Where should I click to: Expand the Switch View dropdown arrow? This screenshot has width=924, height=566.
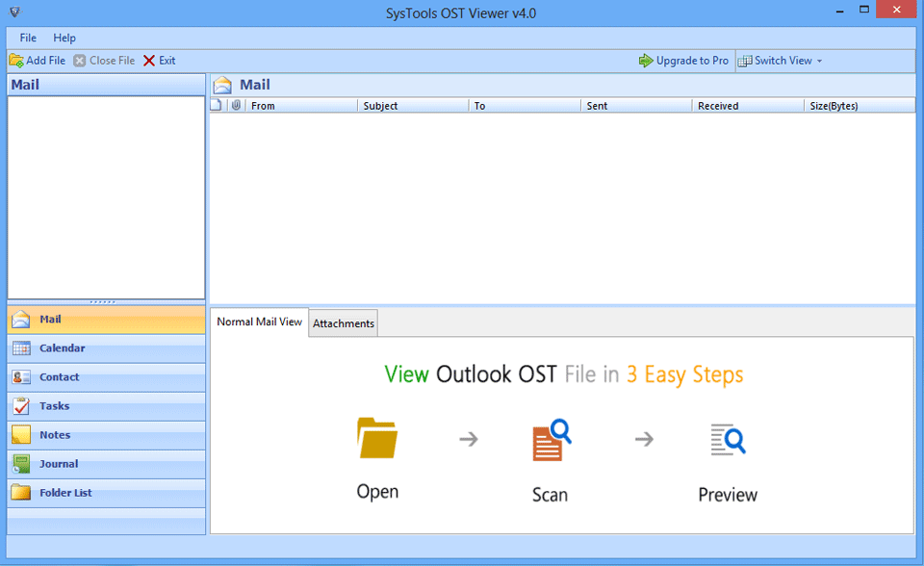819,61
